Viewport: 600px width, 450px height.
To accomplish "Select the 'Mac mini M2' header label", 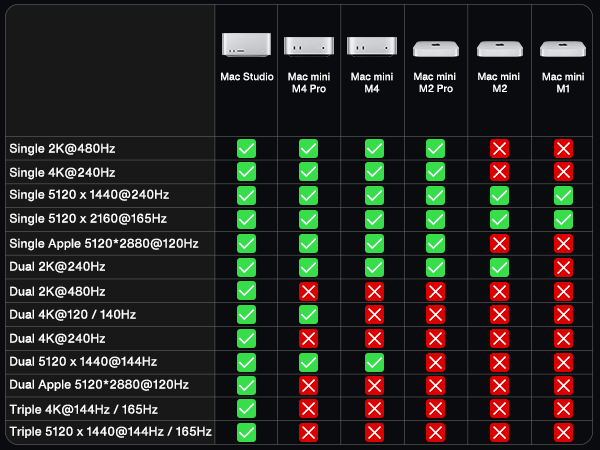I will (499, 83).
